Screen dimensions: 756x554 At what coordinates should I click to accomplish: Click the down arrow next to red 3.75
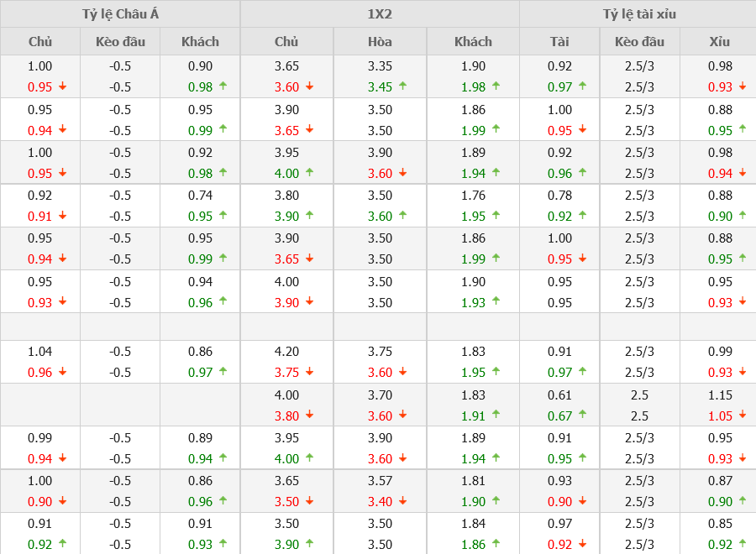310,372
